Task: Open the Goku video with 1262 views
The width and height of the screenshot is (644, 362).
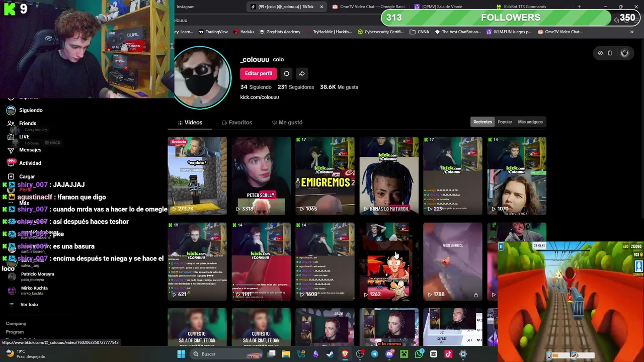Action: click(389, 261)
